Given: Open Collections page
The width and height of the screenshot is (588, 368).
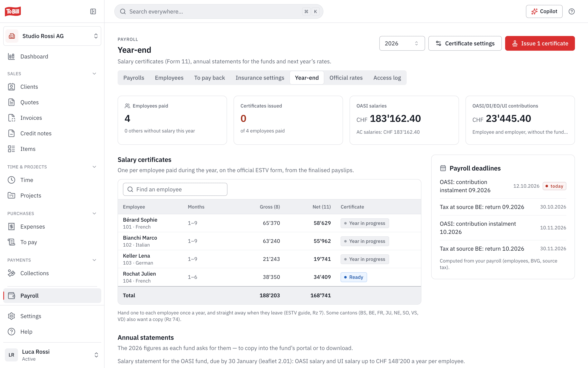Looking at the screenshot, I should tap(52, 273).
